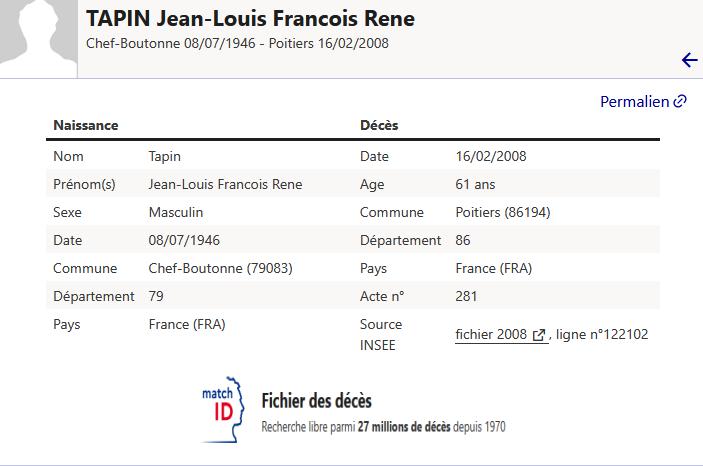Click the back arrow icon

point(689,60)
